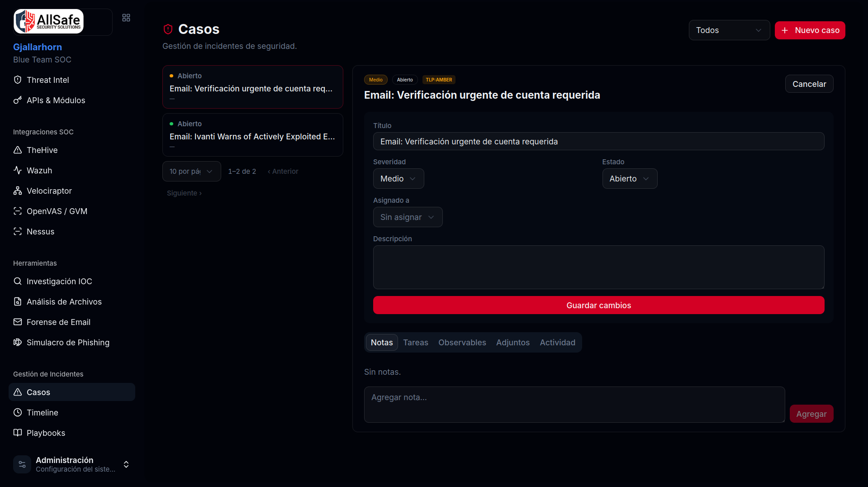Open Threat Intel shield icon
The height and width of the screenshot is (487, 868).
pos(18,80)
